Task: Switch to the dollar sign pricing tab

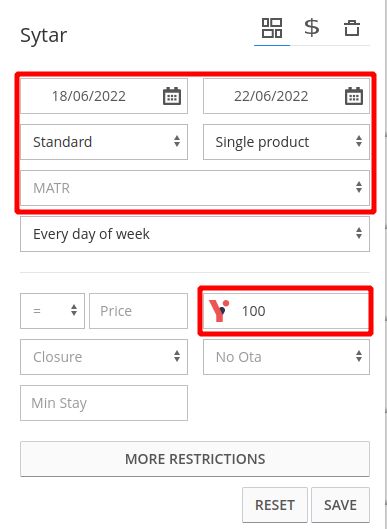Action: (x=311, y=28)
